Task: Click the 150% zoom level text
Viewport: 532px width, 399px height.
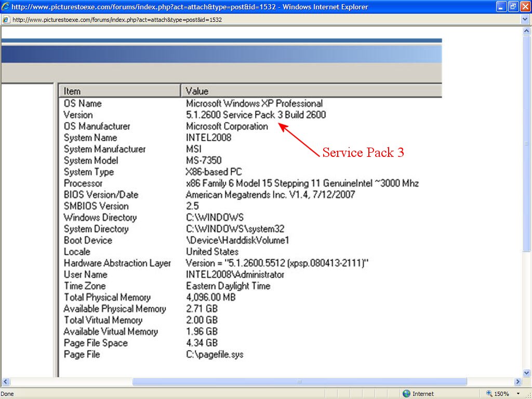Action: coord(501,394)
